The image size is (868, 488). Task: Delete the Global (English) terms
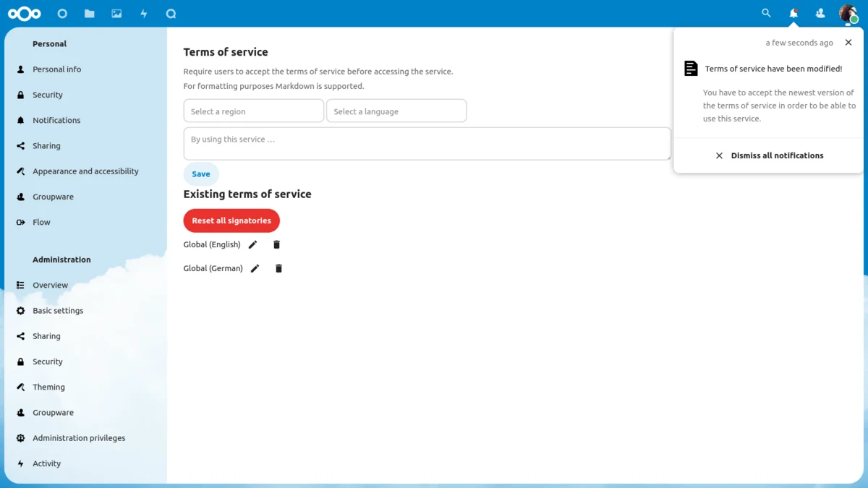tap(276, 244)
